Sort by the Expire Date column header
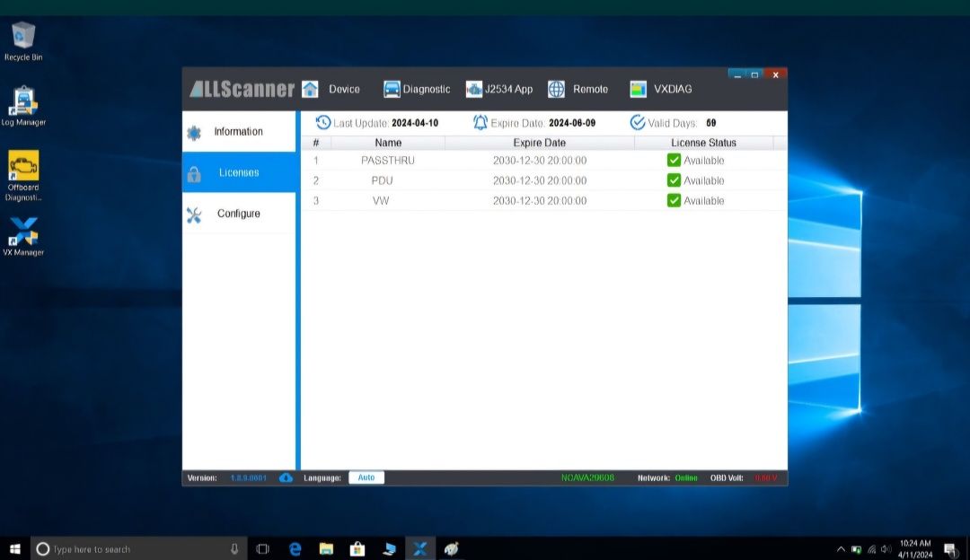 [540, 143]
